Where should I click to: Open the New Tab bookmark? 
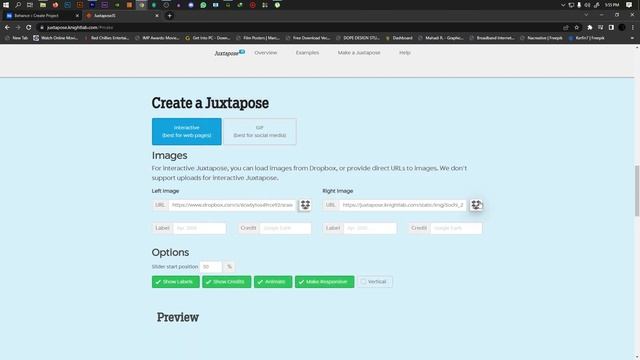(x=16, y=38)
